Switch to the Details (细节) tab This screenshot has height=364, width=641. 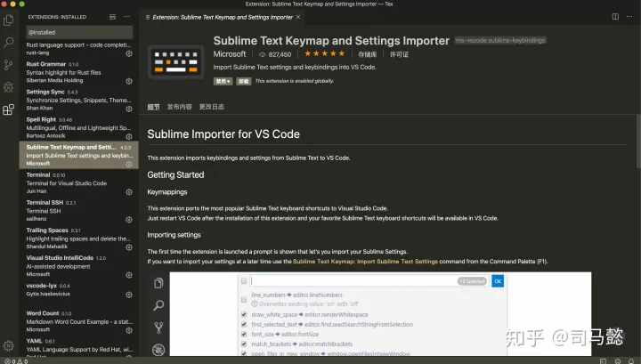153,107
